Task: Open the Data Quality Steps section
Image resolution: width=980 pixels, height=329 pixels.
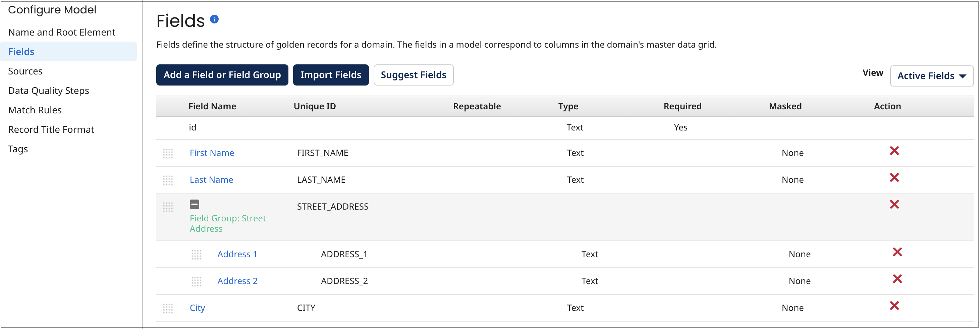Action: coord(48,90)
